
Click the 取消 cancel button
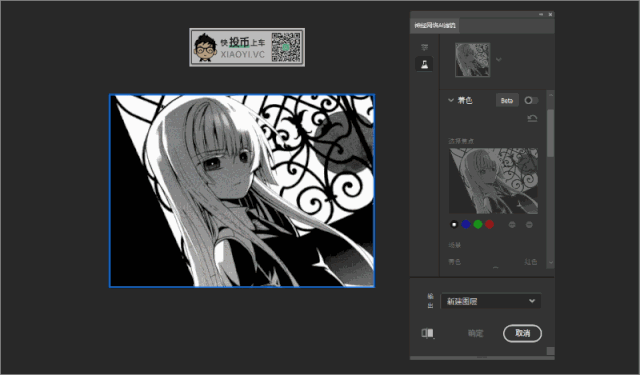[x=522, y=333]
